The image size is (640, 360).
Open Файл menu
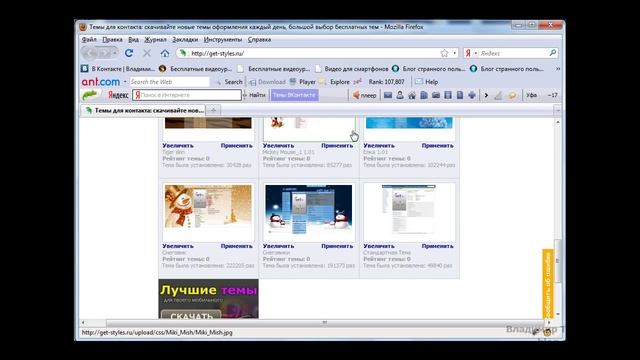(x=89, y=40)
